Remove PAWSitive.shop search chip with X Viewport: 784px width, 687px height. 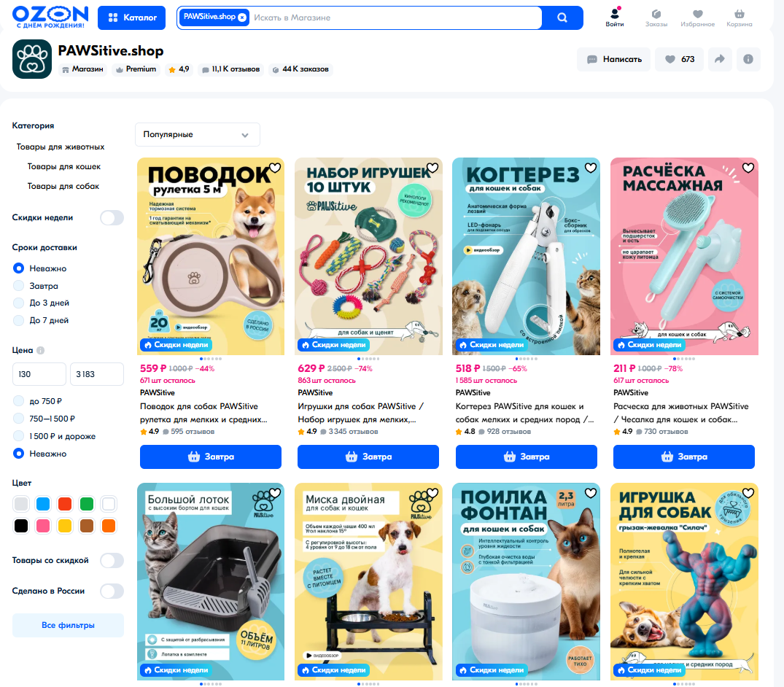point(242,17)
